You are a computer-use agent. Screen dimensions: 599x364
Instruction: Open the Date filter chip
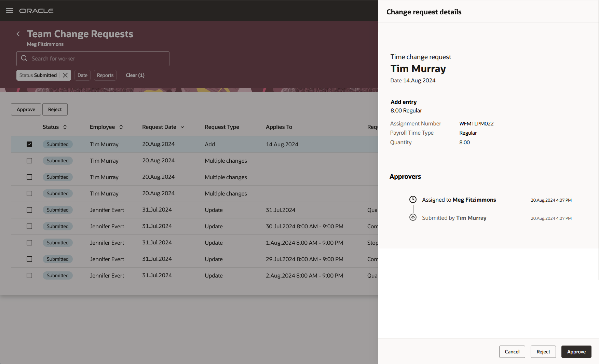tap(82, 75)
